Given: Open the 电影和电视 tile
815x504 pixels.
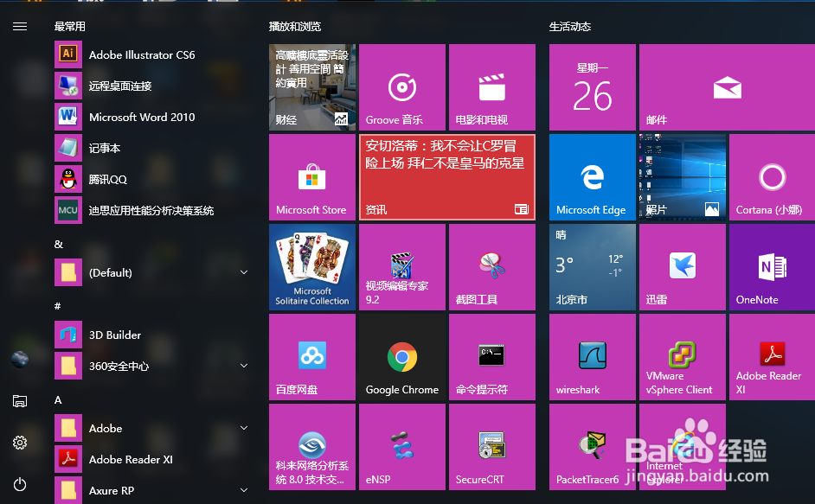Looking at the screenshot, I should pyautogui.click(x=492, y=87).
